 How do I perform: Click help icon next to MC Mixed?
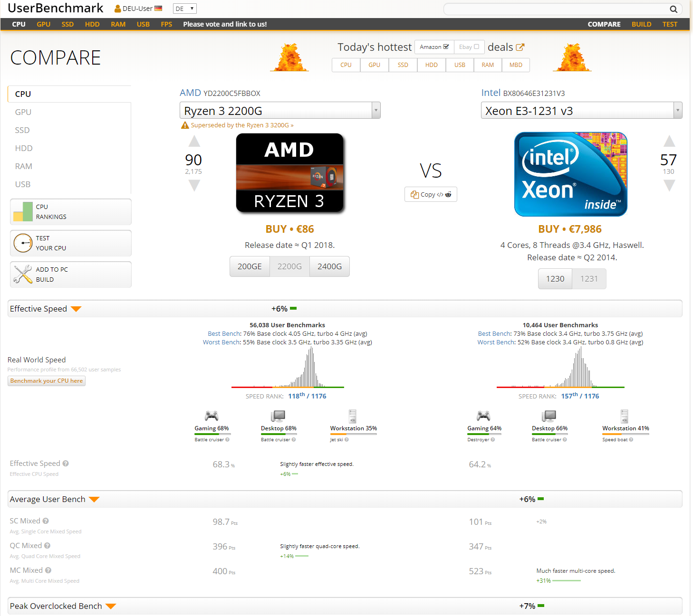pyautogui.click(x=48, y=570)
